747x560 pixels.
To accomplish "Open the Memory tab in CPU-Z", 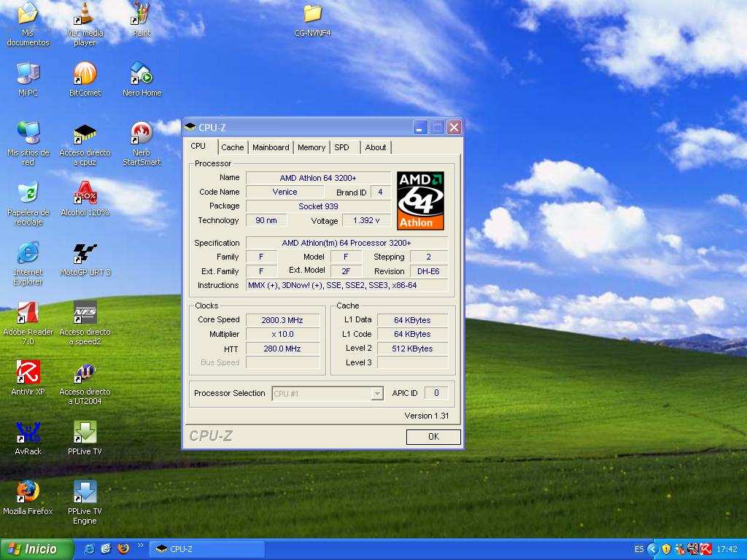I will [x=311, y=147].
